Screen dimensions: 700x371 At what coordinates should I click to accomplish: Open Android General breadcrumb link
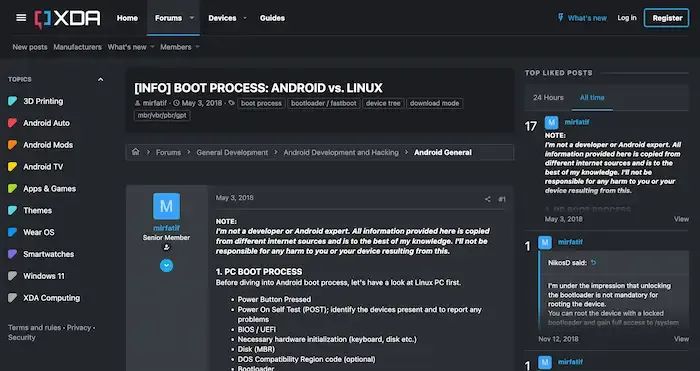(x=443, y=152)
